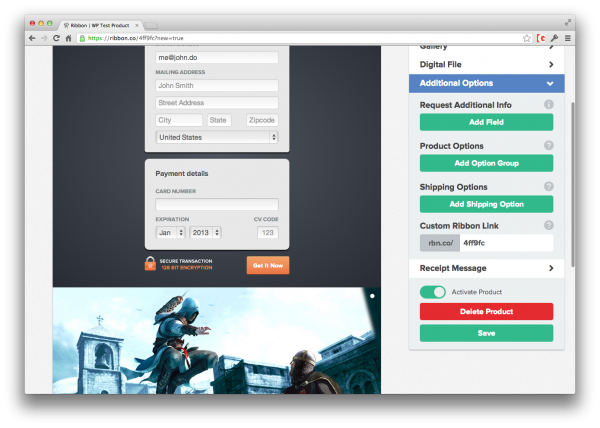Click the Assassin's Creed product image
Image resolution: width=600 pixels, height=428 pixels.
click(x=217, y=340)
